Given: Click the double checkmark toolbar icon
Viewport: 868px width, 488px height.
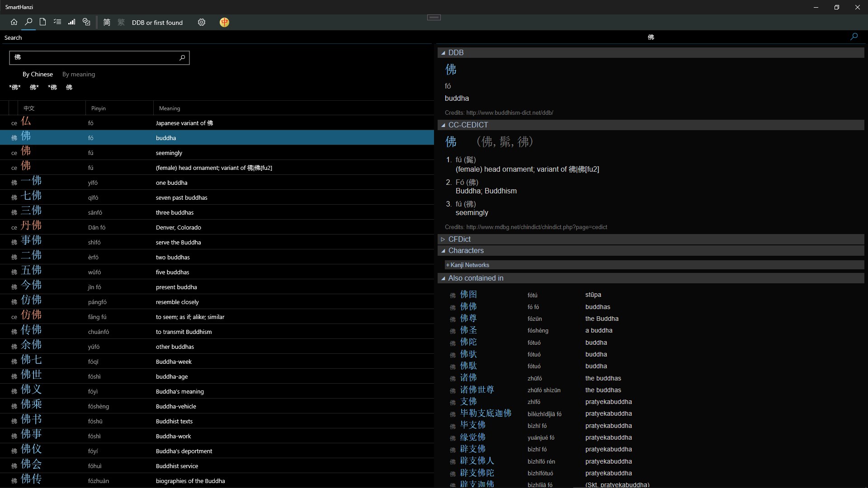Looking at the screenshot, I should [86, 22].
